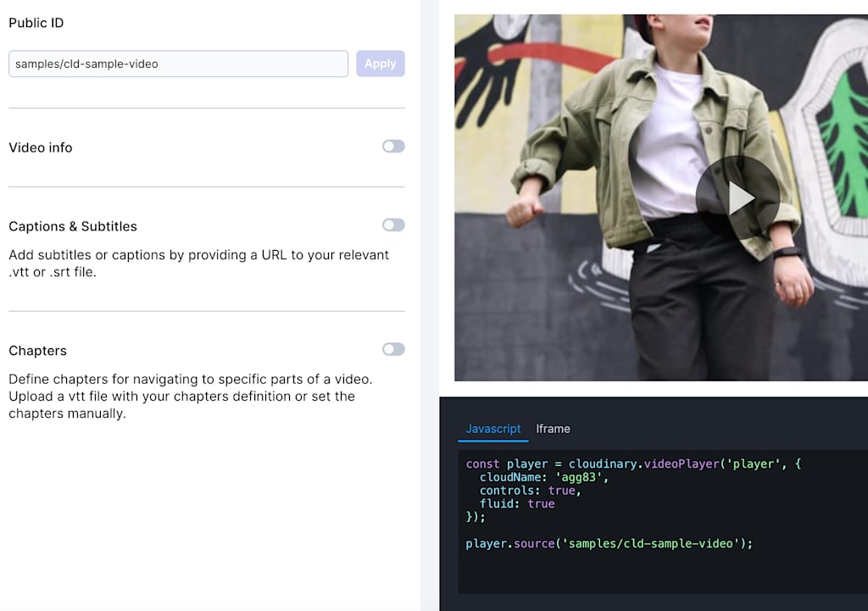Click the 'Define chapters for navigating' description

(x=191, y=397)
